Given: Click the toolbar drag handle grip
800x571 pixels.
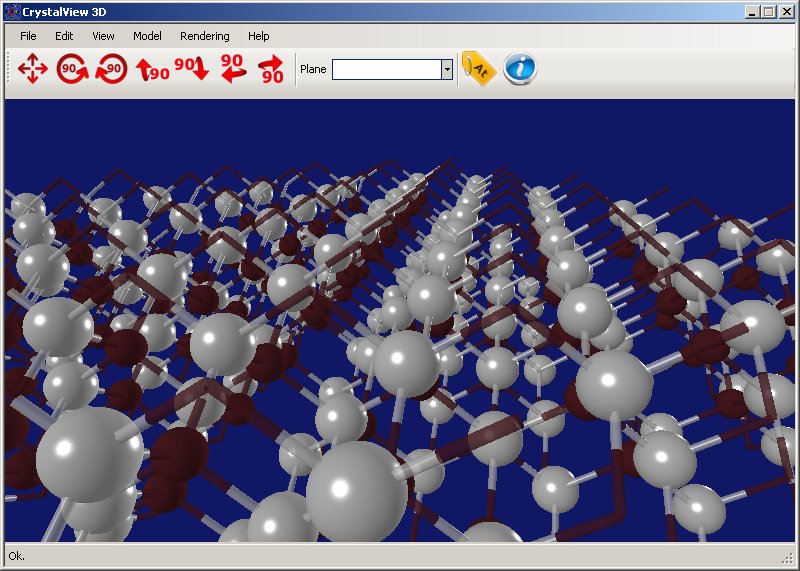Looking at the screenshot, I should point(8,68).
